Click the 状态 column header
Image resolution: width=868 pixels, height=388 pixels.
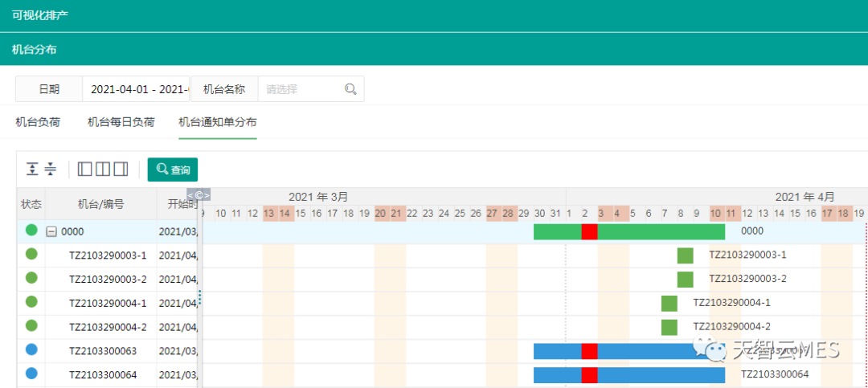[x=31, y=204]
